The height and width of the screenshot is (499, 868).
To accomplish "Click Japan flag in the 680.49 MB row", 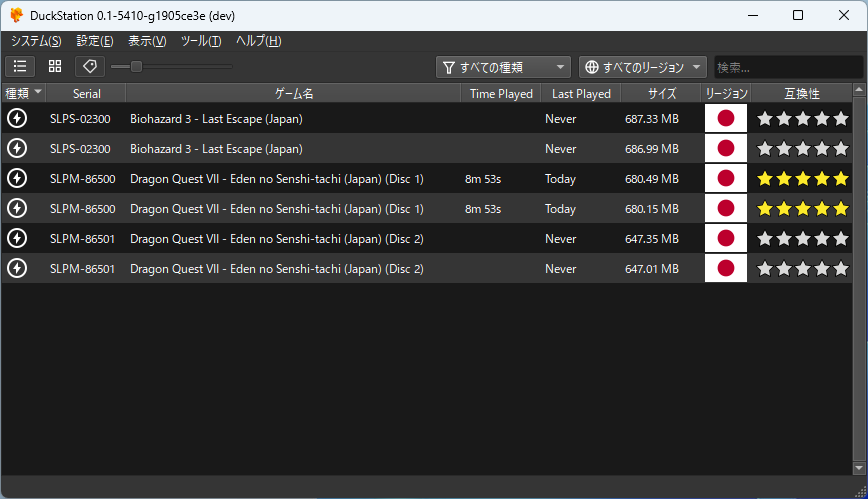I will click(x=726, y=178).
